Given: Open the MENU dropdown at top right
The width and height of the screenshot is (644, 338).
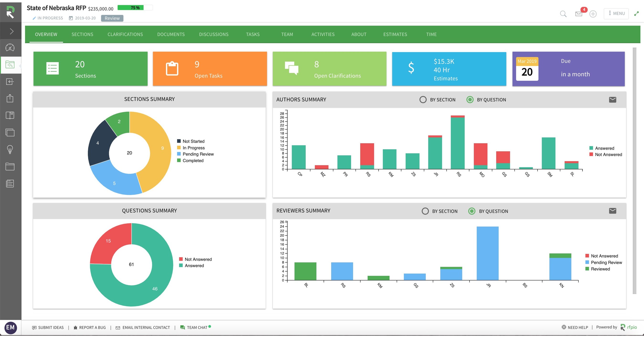Looking at the screenshot, I should coord(616,13).
